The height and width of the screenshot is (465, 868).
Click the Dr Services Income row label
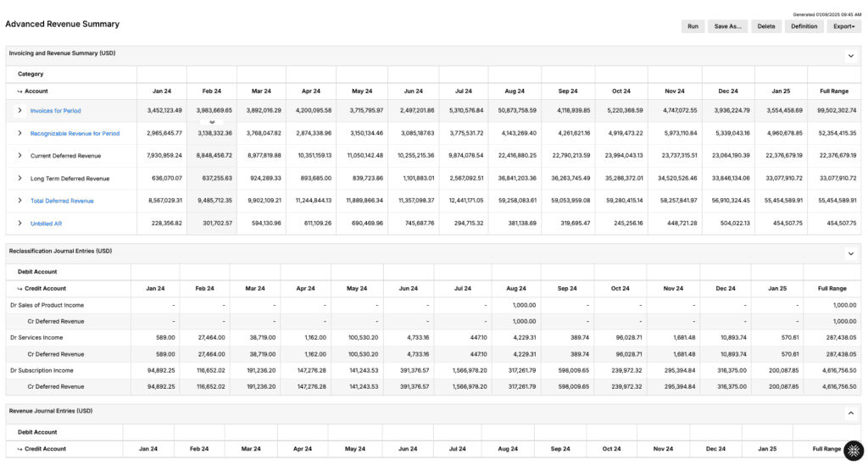coord(36,337)
